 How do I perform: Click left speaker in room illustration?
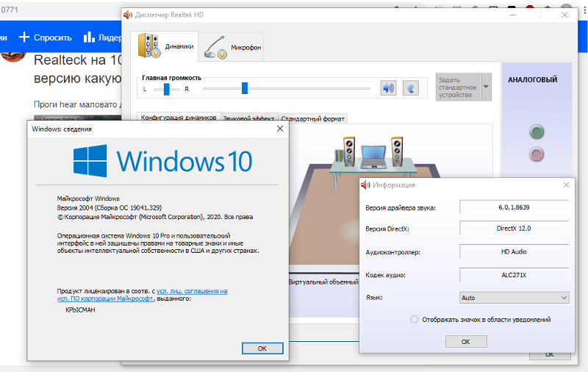tap(348, 151)
